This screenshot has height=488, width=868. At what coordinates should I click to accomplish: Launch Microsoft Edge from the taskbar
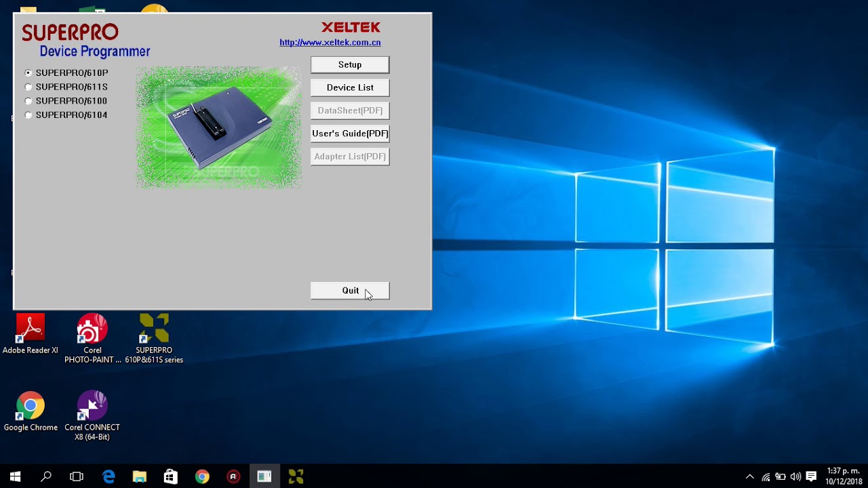(x=108, y=476)
